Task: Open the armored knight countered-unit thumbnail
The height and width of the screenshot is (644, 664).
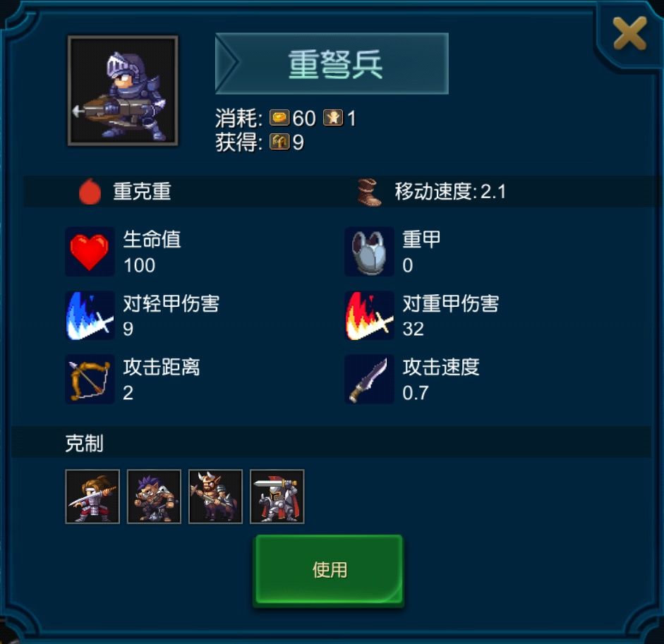Action: [277, 497]
